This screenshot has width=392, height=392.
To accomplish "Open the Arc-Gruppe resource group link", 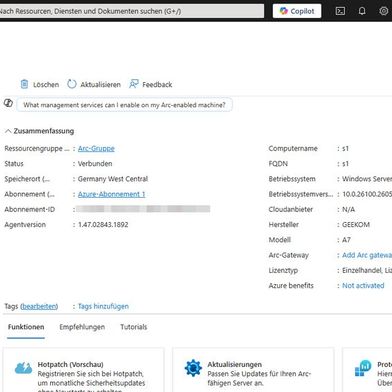I will pyautogui.click(x=96, y=149).
